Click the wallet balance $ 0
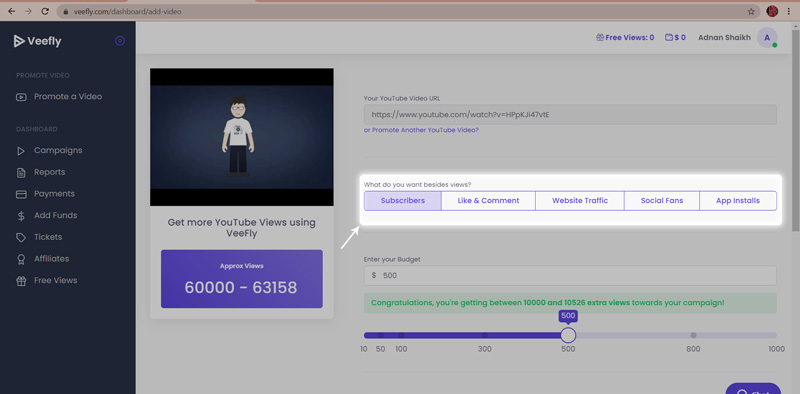Image resolution: width=800 pixels, height=394 pixels. pyautogui.click(x=676, y=37)
